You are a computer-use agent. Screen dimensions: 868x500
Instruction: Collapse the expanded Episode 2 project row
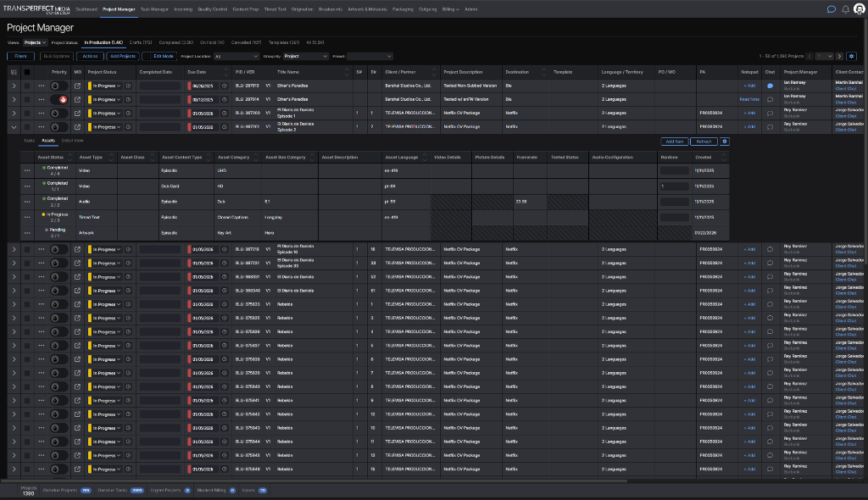click(14, 126)
